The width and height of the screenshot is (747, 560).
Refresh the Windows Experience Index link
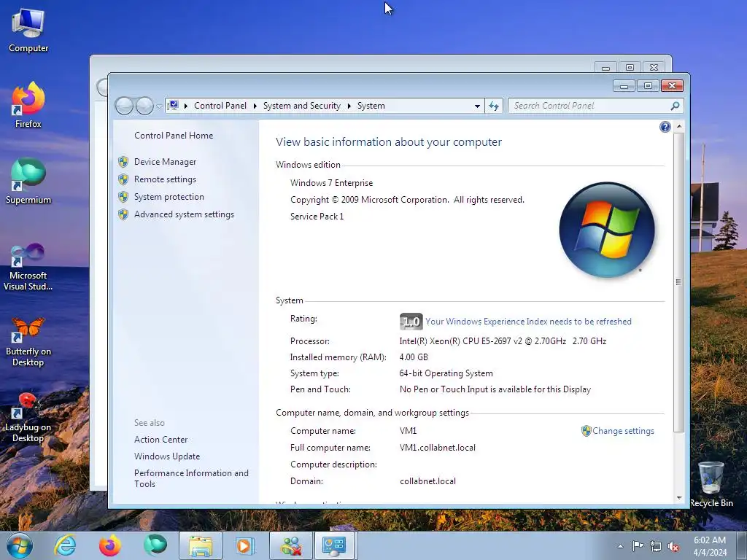[528, 322]
